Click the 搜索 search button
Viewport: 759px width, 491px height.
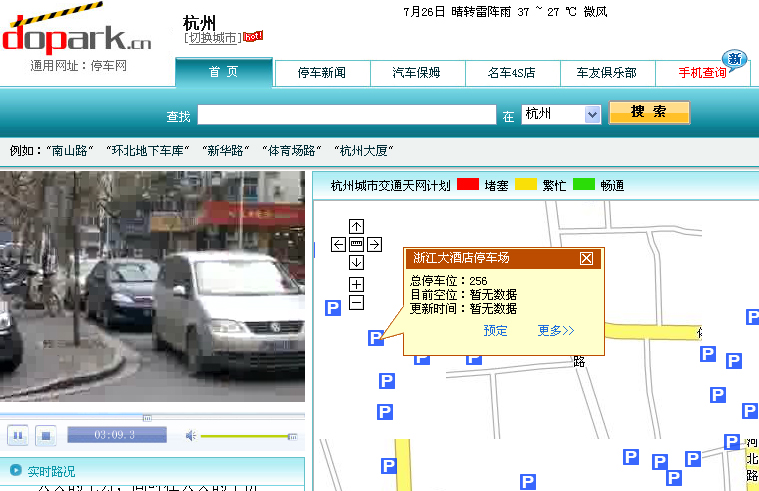click(x=649, y=112)
